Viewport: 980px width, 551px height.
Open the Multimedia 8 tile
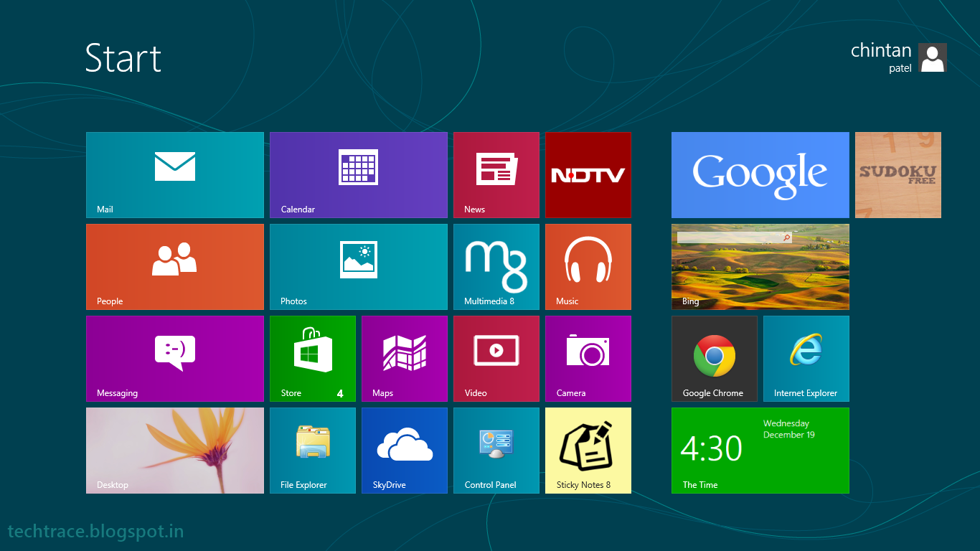point(496,267)
